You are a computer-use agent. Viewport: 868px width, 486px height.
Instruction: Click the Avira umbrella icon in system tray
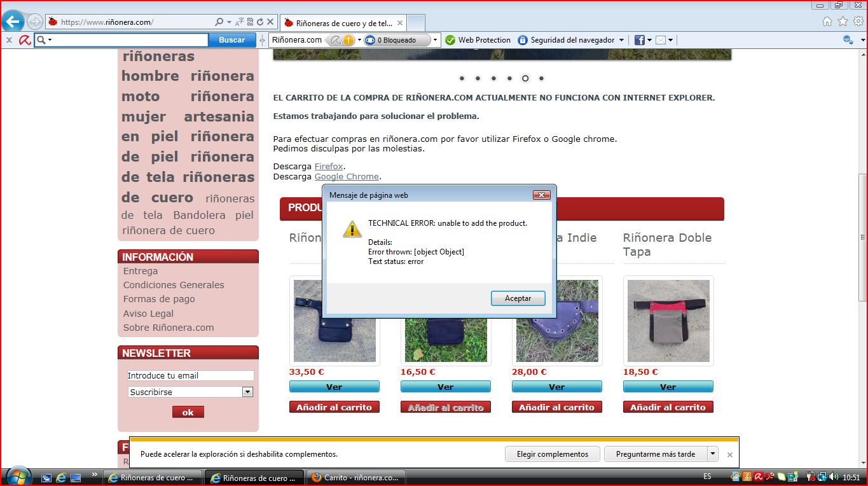pos(759,476)
